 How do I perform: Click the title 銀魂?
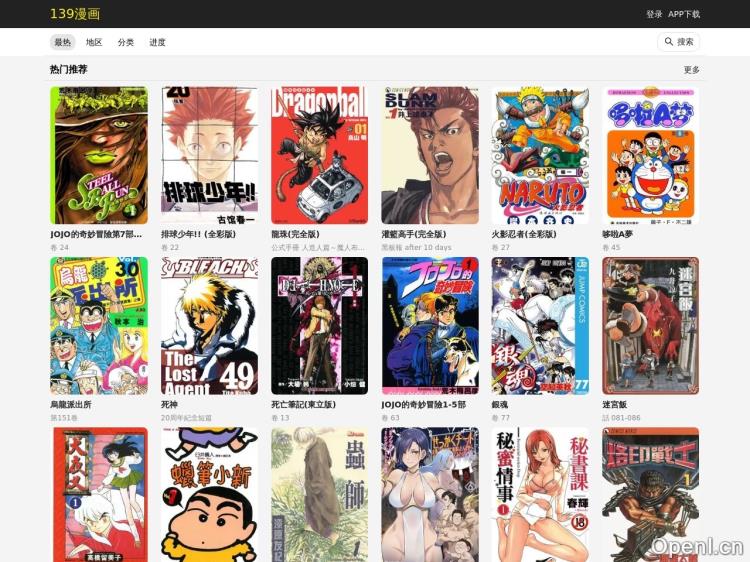click(x=500, y=405)
